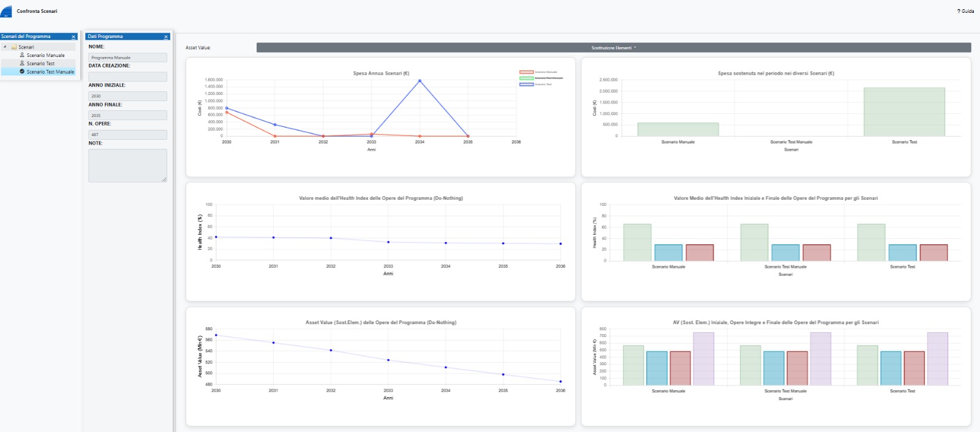Click the Anno Iniziale field showing 2030
Image resolution: width=980 pixels, height=432 pixels.
point(127,96)
